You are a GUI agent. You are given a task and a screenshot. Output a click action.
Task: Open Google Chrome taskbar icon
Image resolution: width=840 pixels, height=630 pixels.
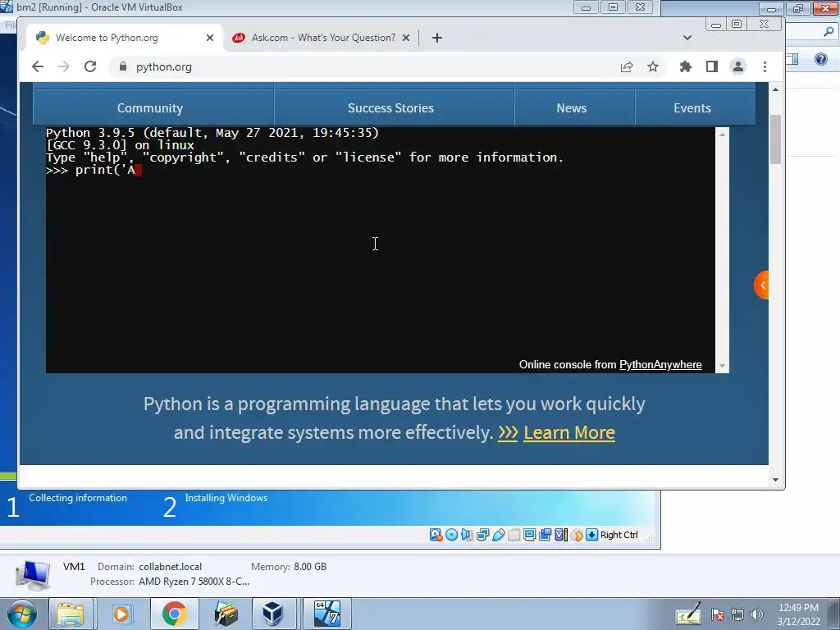pyautogui.click(x=174, y=614)
